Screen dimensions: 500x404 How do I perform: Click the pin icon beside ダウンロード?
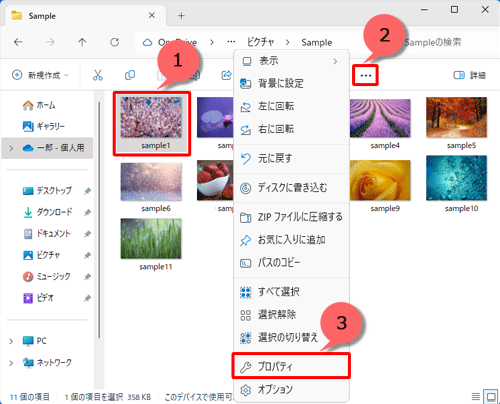pos(87,212)
